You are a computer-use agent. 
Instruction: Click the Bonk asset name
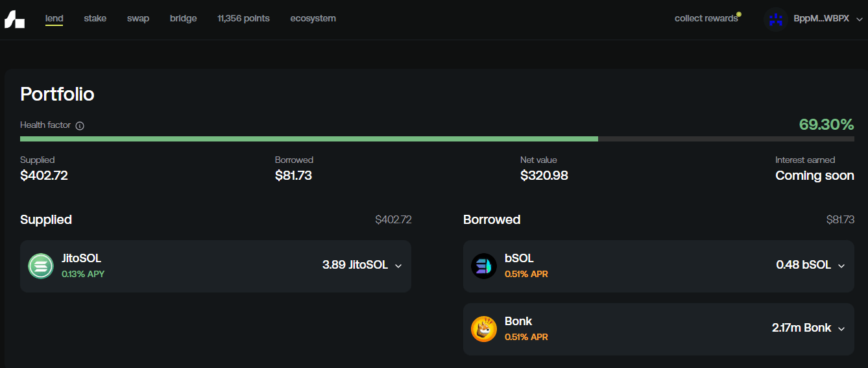[518, 321]
